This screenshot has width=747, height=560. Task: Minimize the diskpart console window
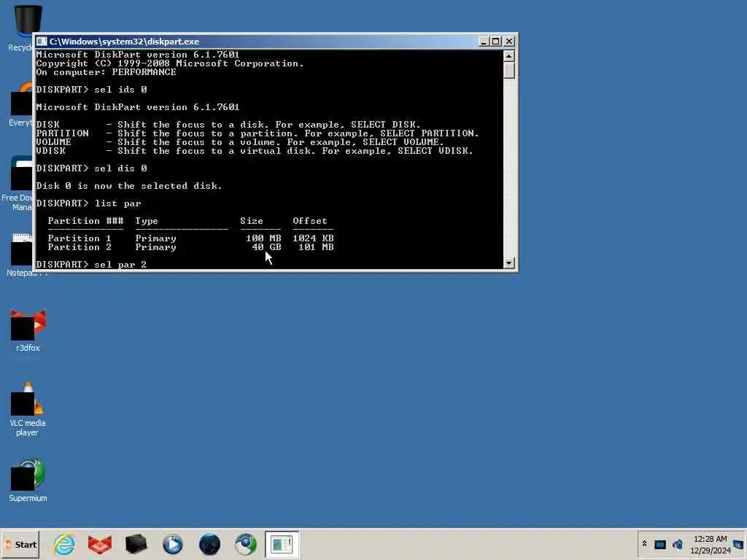click(x=483, y=42)
